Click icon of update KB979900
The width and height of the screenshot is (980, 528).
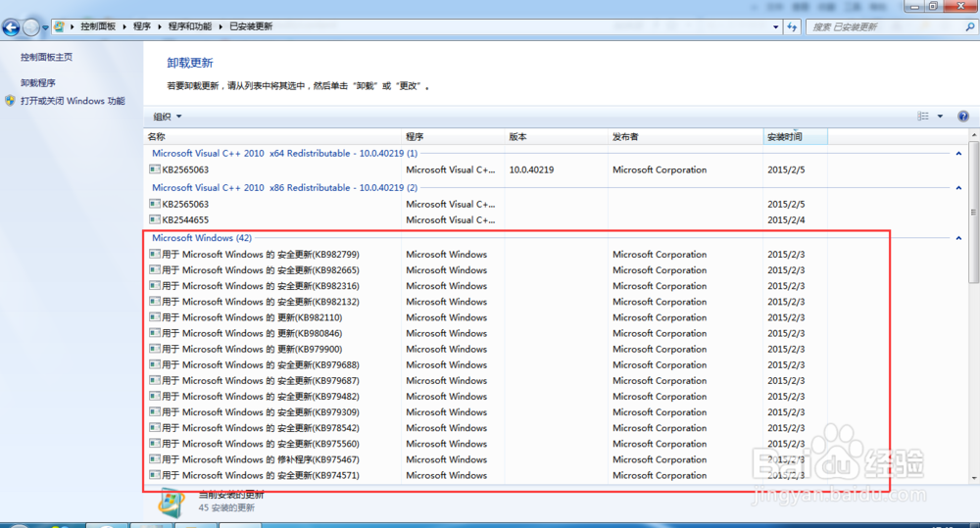(155, 349)
